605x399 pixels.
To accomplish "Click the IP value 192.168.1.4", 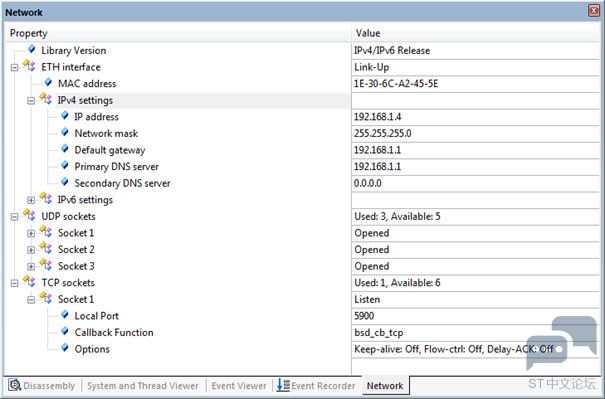I will pyautogui.click(x=377, y=117).
